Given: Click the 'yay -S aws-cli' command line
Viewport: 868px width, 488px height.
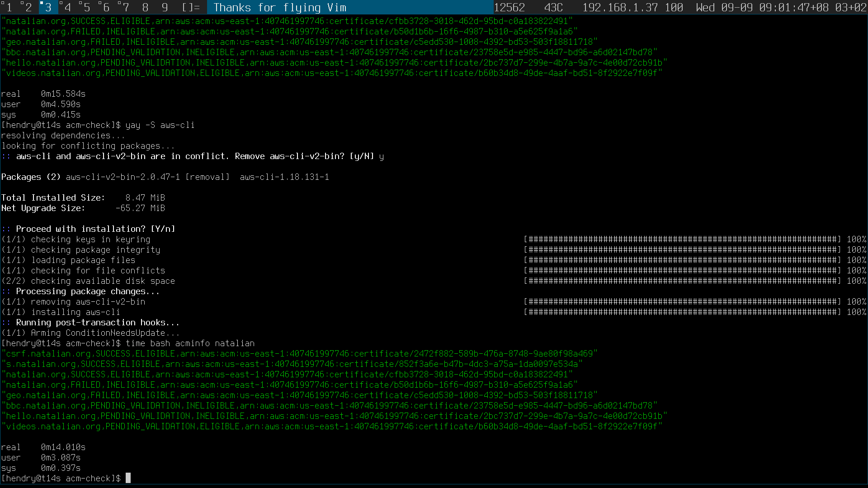Looking at the screenshot, I should (x=160, y=125).
